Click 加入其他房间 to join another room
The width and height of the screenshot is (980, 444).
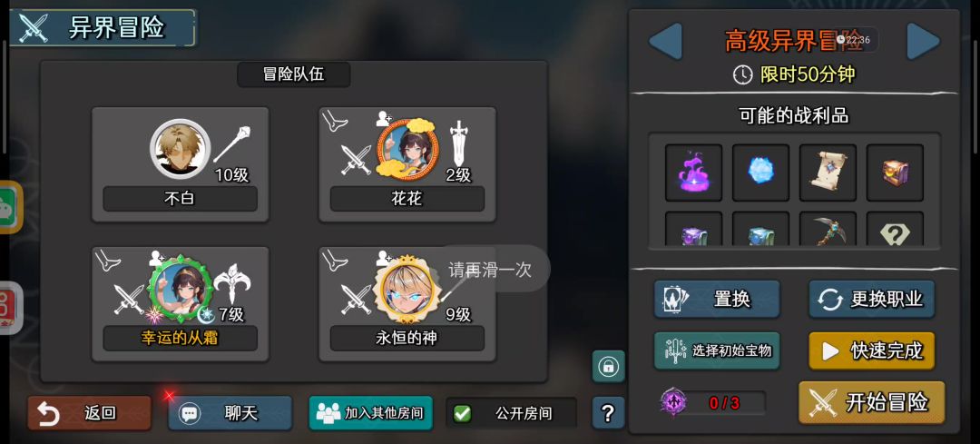pos(370,413)
